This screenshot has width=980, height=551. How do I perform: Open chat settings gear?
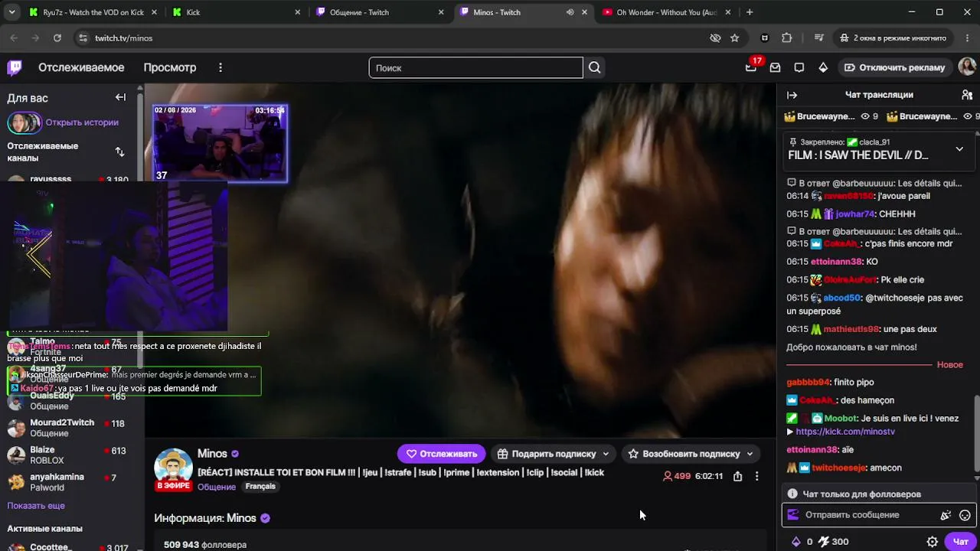pyautogui.click(x=932, y=542)
